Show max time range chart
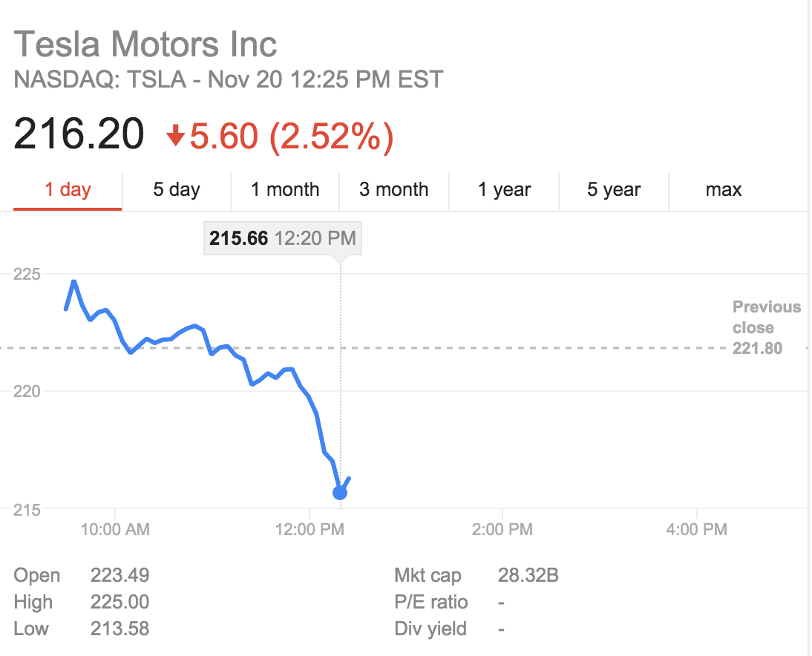Screen dimensions: 812x656 click(x=724, y=190)
